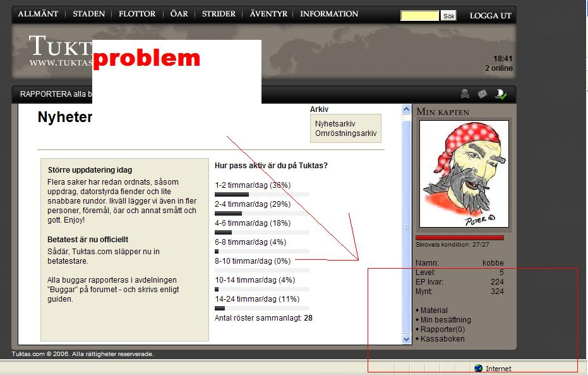Click the Internet globe status bar icon
This screenshot has height=375, width=588.
point(478,368)
